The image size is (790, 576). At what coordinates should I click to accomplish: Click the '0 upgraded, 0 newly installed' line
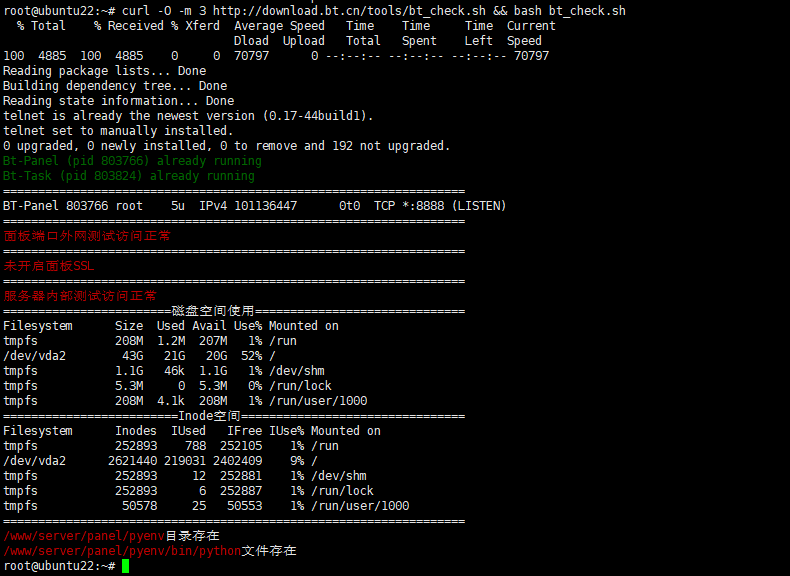(x=226, y=146)
